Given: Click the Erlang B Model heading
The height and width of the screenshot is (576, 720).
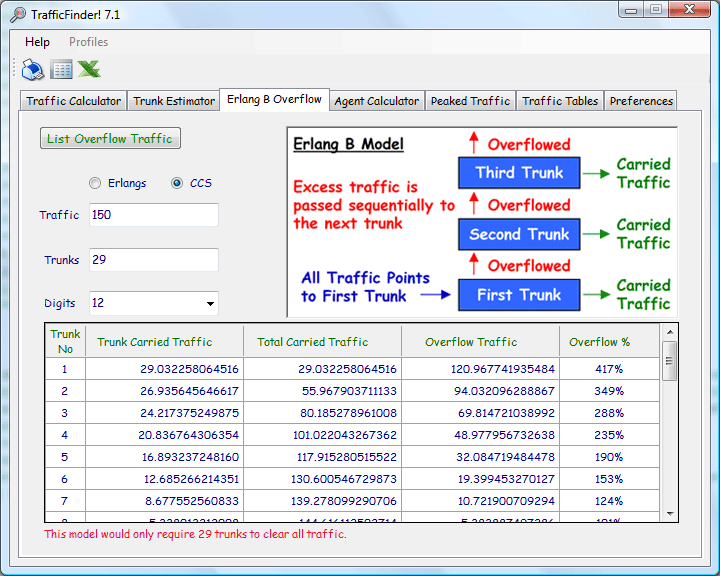Looking at the screenshot, I should tap(349, 144).
